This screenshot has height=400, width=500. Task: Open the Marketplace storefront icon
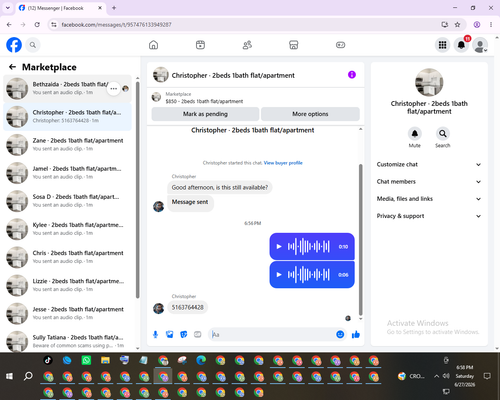294,45
